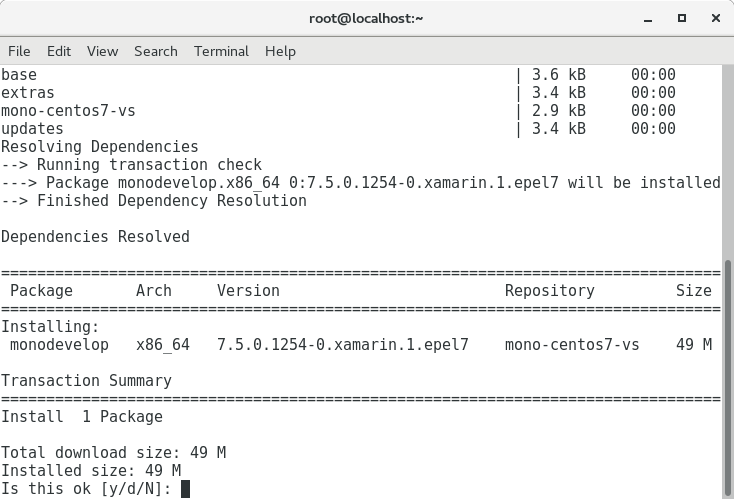Click the 'Is this ok [y/d/N]:' prompt
The image size is (734, 499).
click(87, 489)
